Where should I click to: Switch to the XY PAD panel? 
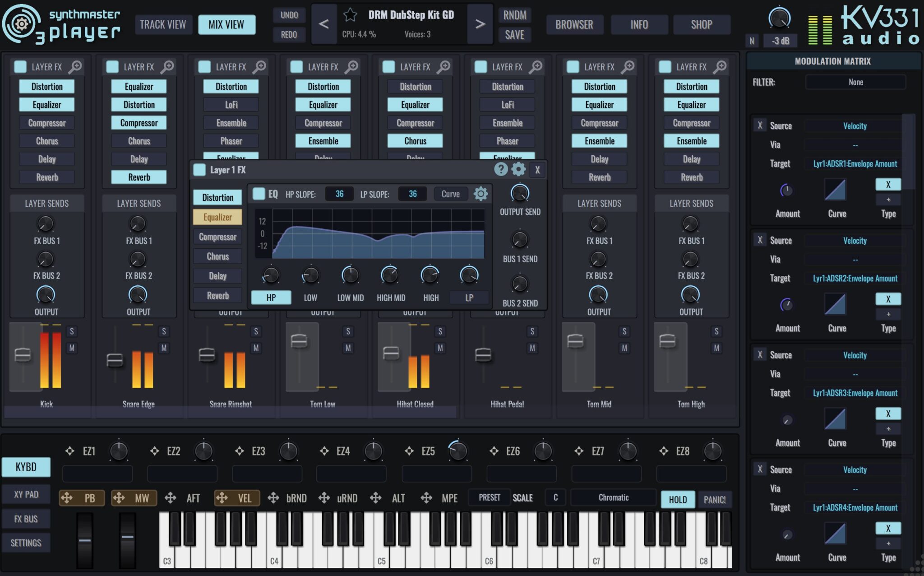[x=26, y=494]
